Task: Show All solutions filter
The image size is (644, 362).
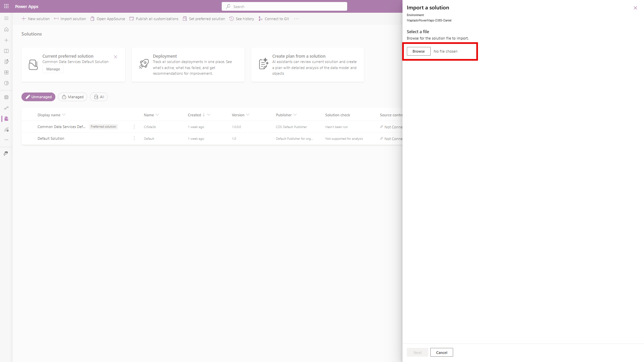Action: (x=99, y=97)
